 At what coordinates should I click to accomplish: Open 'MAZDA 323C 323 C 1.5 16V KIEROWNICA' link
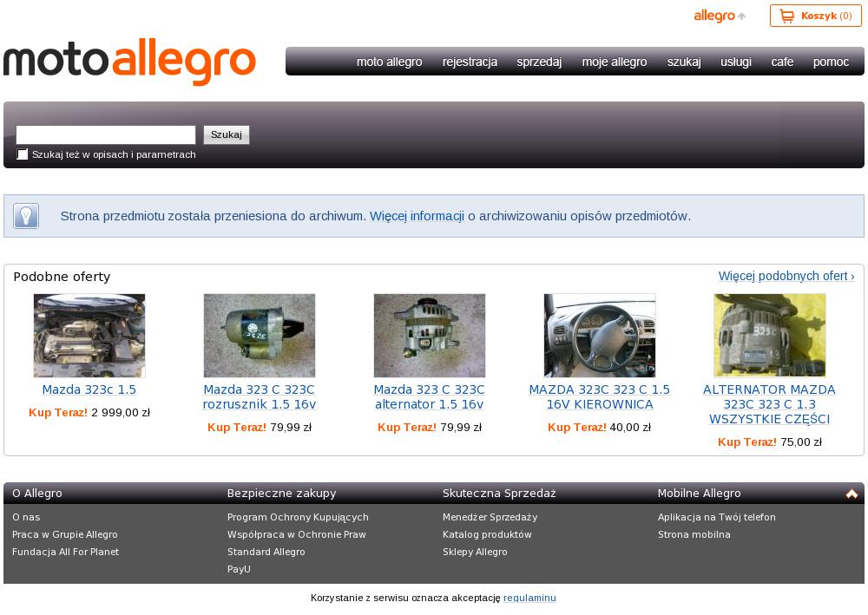600,397
